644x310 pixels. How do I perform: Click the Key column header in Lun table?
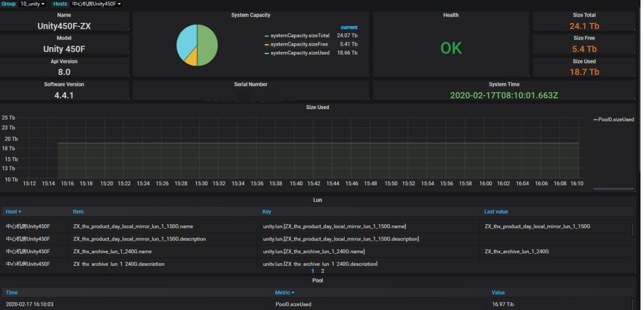pos(267,212)
